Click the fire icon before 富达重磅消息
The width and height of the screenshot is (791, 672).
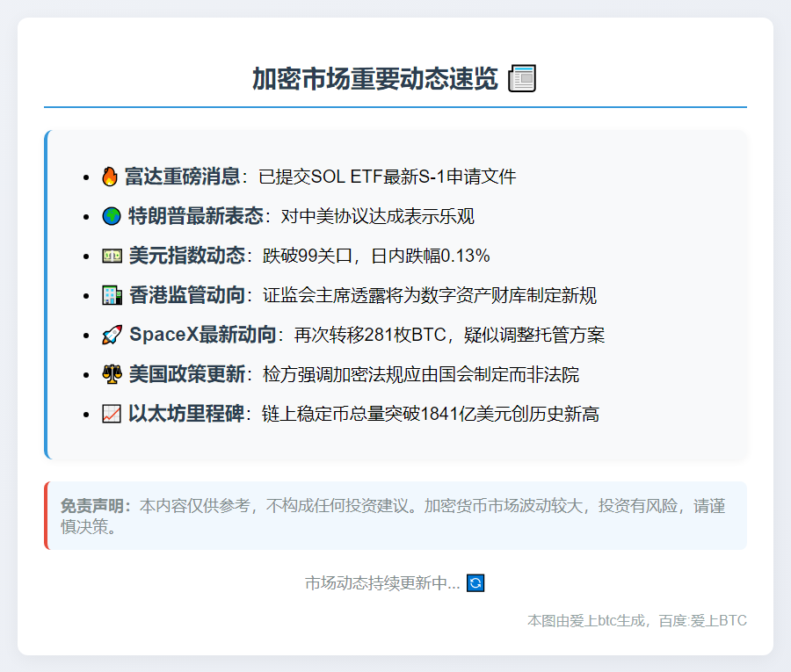click(x=110, y=177)
